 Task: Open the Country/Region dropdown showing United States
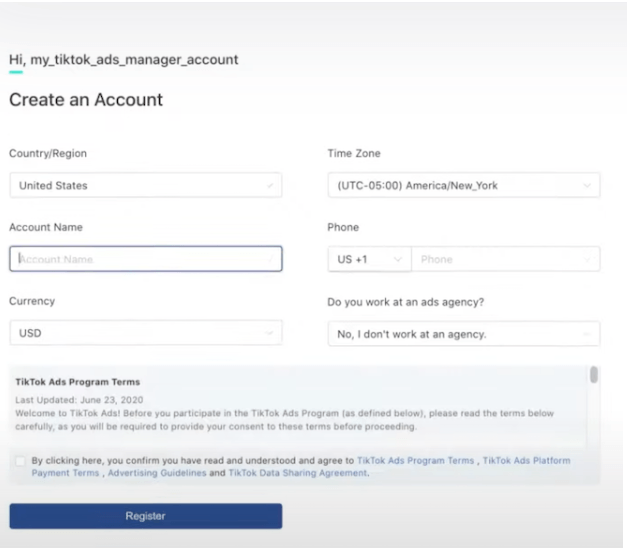tap(146, 185)
